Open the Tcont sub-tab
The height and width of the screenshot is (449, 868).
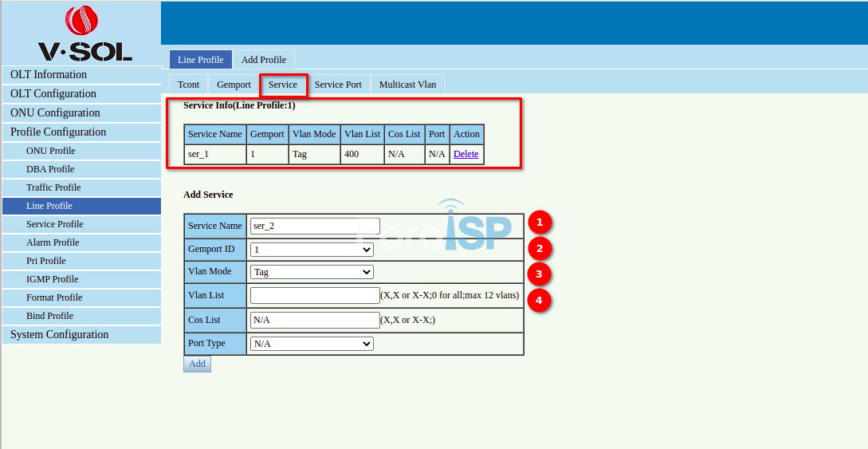point(188,85)
